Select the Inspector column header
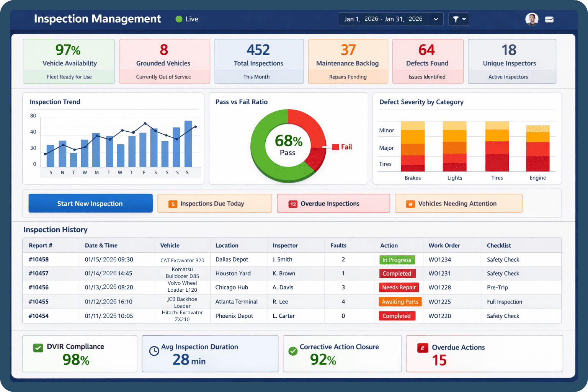This screenshot has height=392, width=588. [284, 245]
